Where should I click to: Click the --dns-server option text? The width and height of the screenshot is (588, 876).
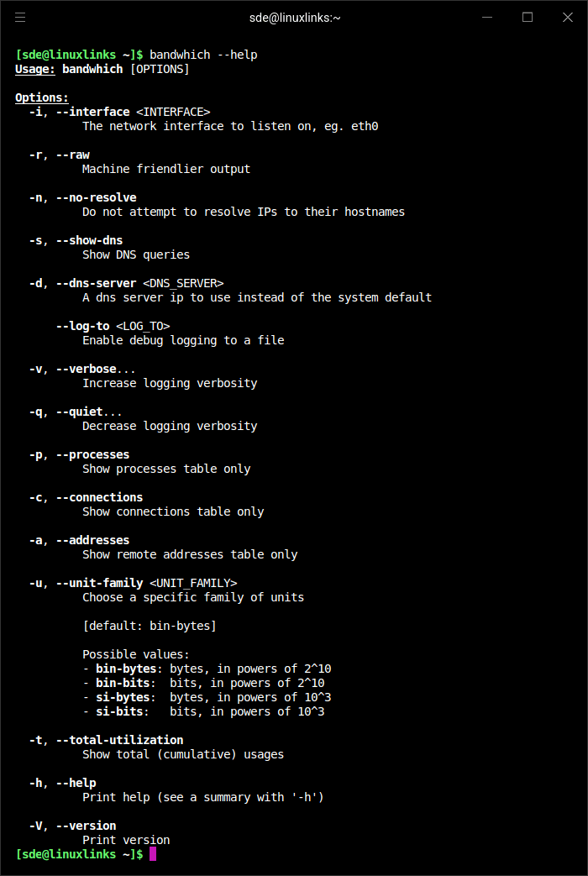pos(96,283)
